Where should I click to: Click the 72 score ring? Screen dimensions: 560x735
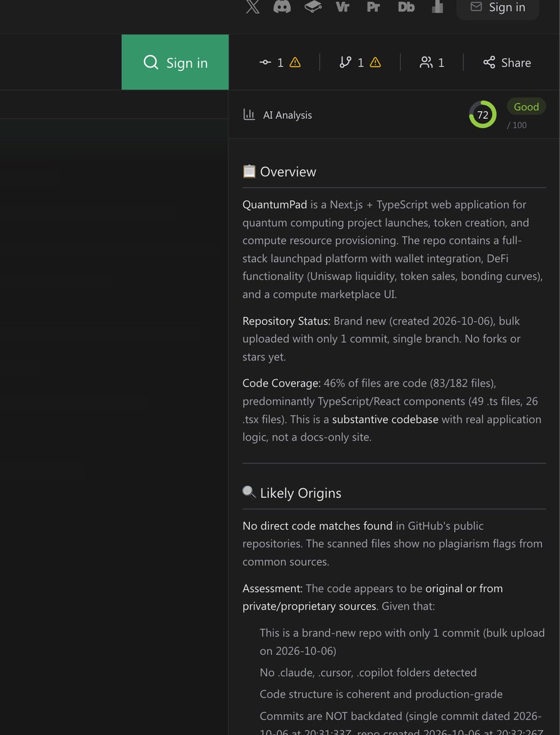pos(483,115)
